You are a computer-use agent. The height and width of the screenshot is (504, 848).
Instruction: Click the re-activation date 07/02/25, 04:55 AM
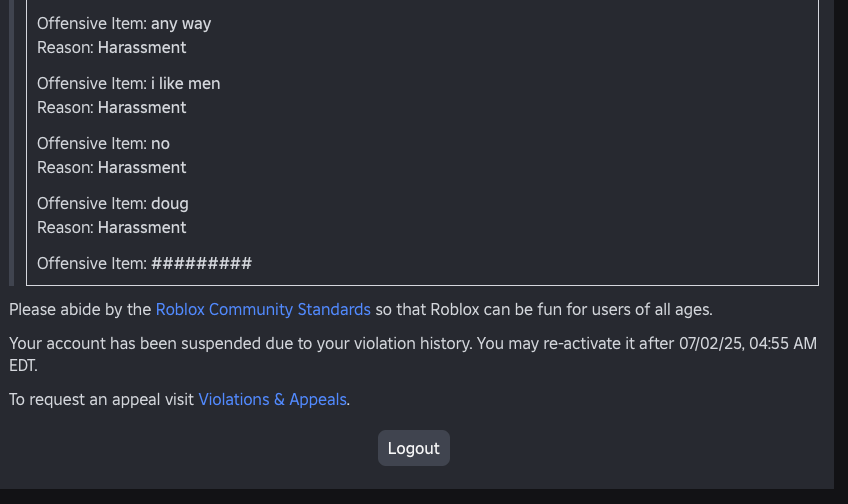coord(747,343)
